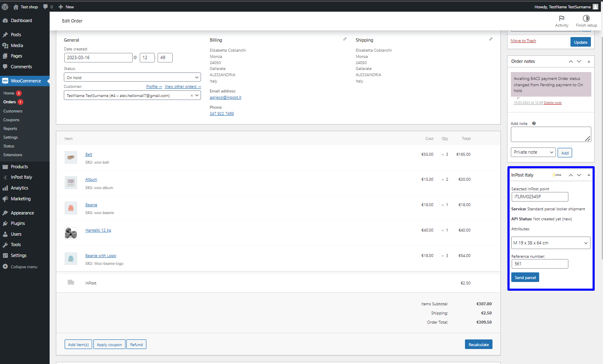Image resolution: width=603 pixels, height=364 pixels.
Task: Click the New plus icon in admin bar
Action: (x=60, y=7)
